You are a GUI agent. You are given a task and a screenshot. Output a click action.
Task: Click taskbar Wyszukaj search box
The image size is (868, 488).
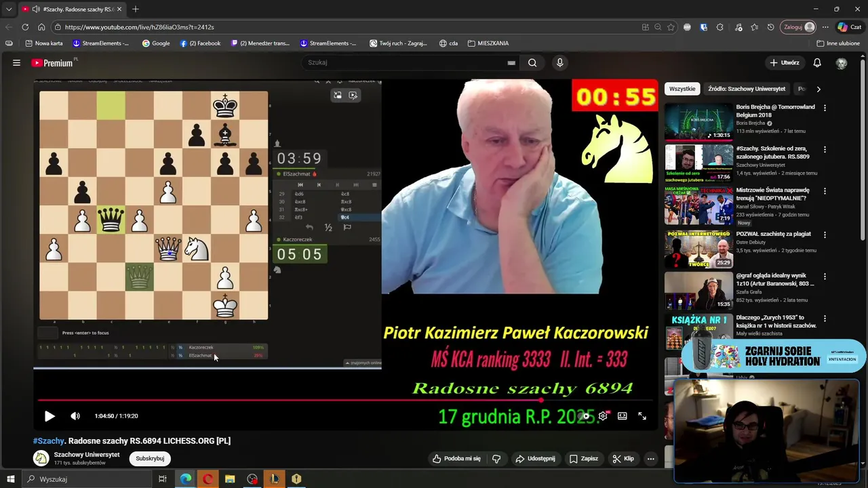click(x=87, y=479)
